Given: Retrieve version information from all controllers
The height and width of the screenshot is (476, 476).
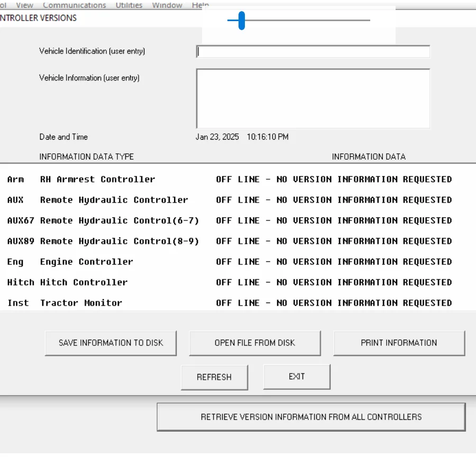Looking at the screenshot, I should (x=311, y=417).
